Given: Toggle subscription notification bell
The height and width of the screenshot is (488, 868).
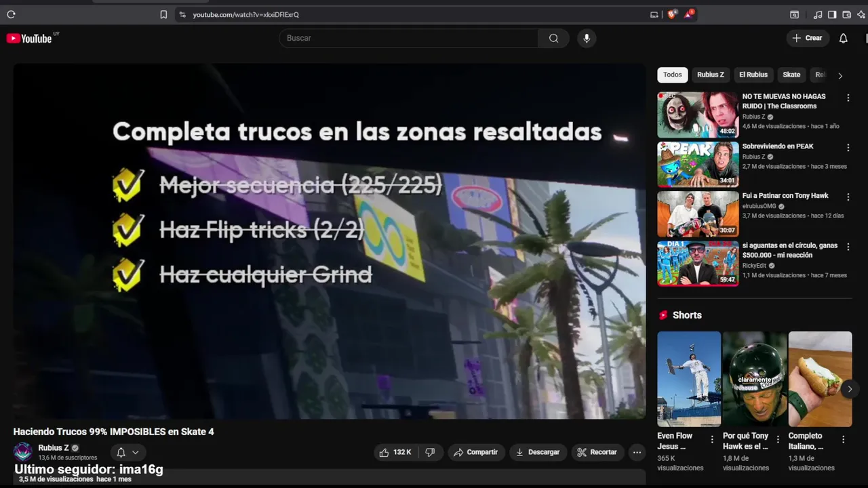Looking at the screenshot, I should 121,452.
